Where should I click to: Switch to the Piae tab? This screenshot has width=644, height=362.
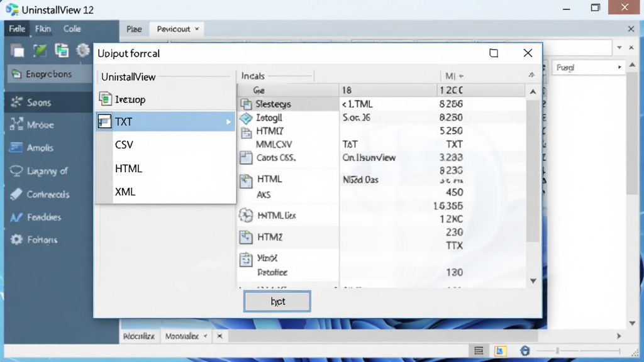(x=134, y=29)
